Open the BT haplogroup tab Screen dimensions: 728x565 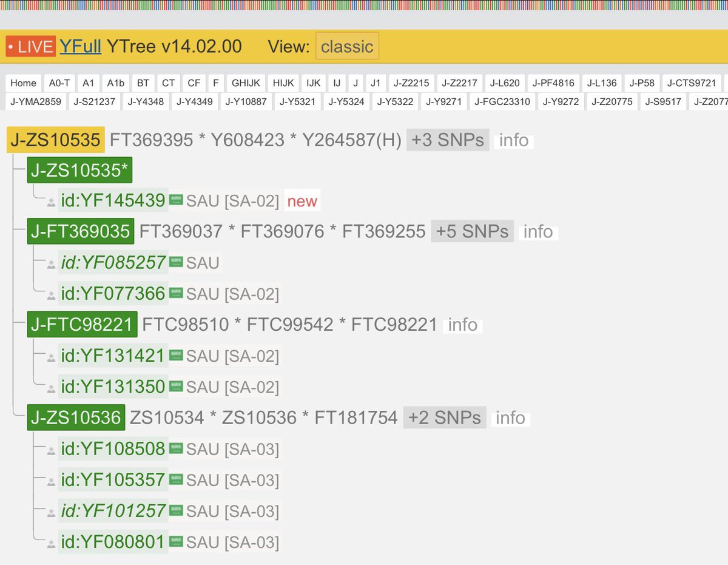(143, 83)
